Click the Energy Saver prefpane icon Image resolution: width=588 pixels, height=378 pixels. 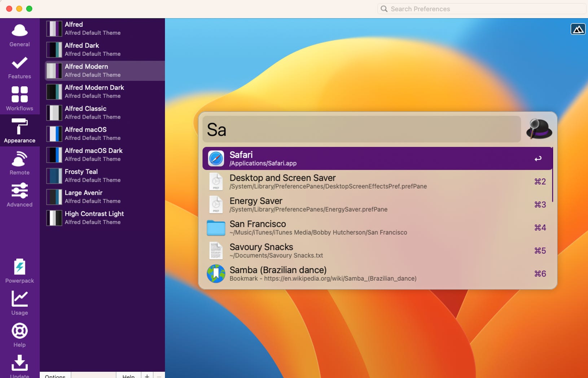click(x=216, y=205)
